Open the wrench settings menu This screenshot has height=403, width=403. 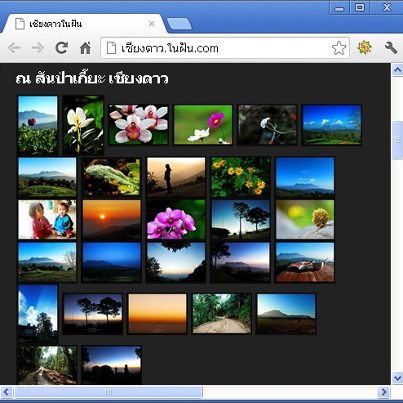[390, 48]
